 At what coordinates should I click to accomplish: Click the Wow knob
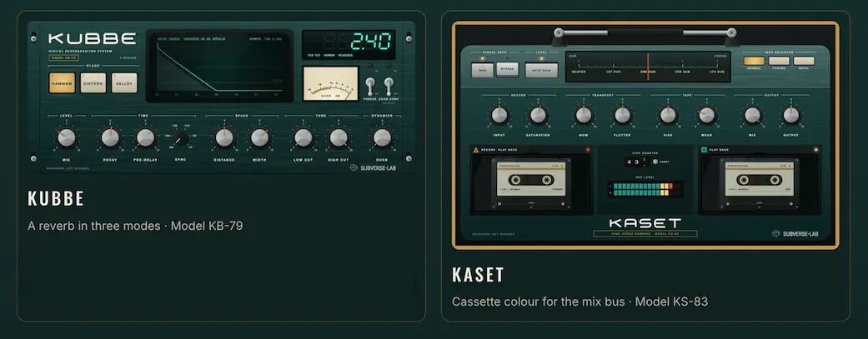click(584, 115)
